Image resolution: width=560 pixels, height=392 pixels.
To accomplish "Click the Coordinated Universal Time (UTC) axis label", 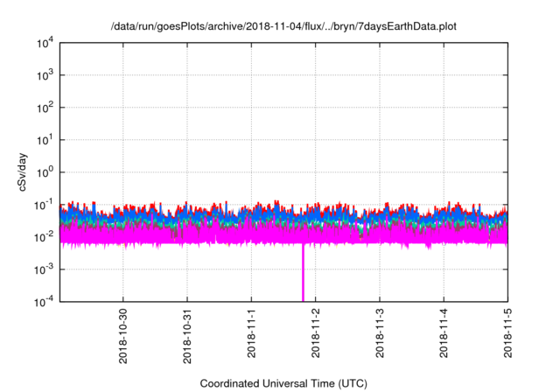I will pos(283,384).
